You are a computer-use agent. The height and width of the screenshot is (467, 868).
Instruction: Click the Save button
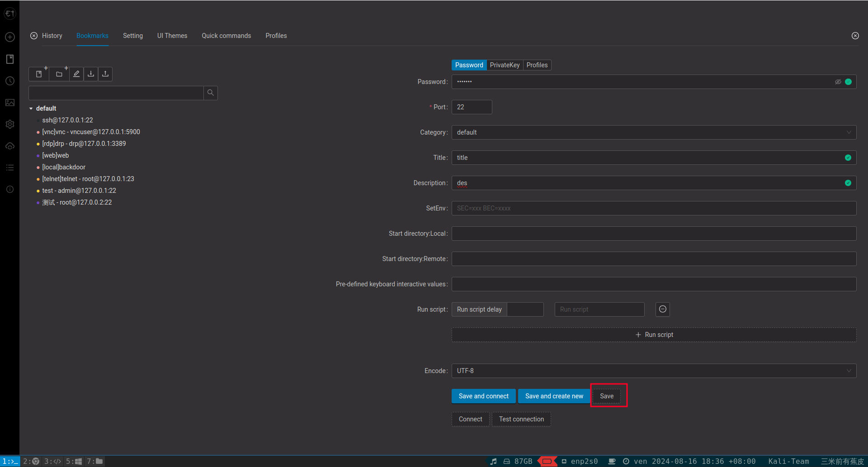click(607, 396)
